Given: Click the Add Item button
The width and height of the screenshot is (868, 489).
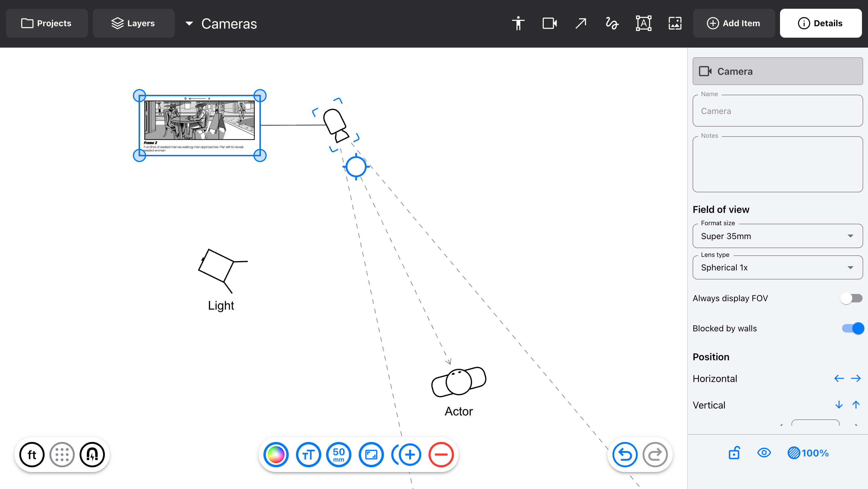Looking at the screenshot, I should click(x=734, y=23).
